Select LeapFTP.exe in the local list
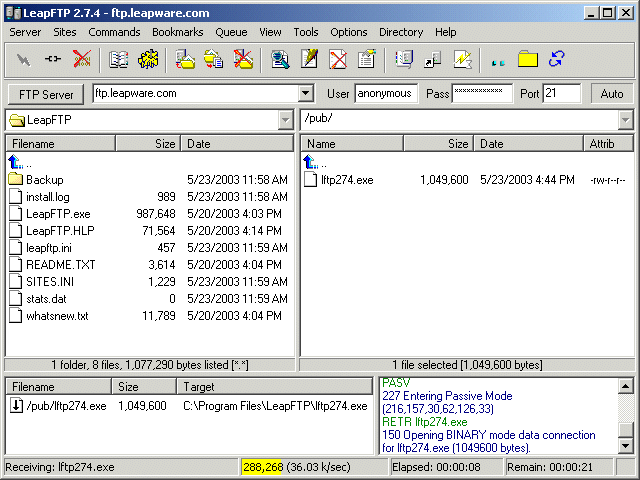The image size is (640, 480). [x=149, y=214]
